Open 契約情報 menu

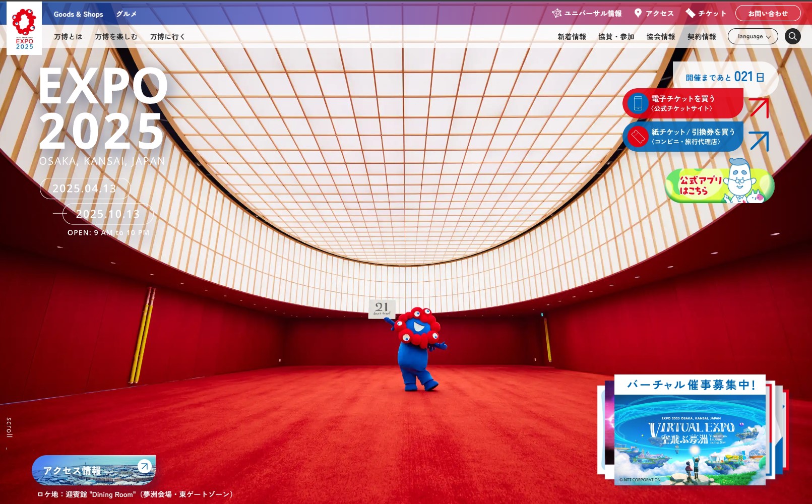click(x=702, y=37)
